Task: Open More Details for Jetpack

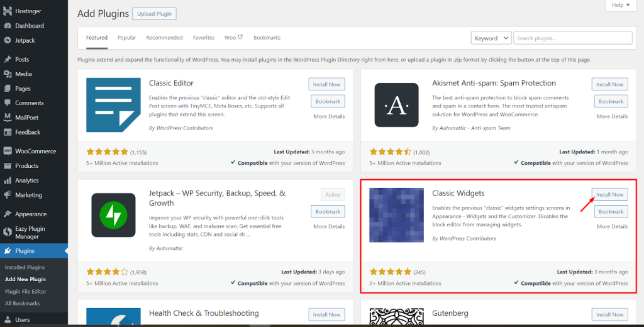Action: coord(330,226)
